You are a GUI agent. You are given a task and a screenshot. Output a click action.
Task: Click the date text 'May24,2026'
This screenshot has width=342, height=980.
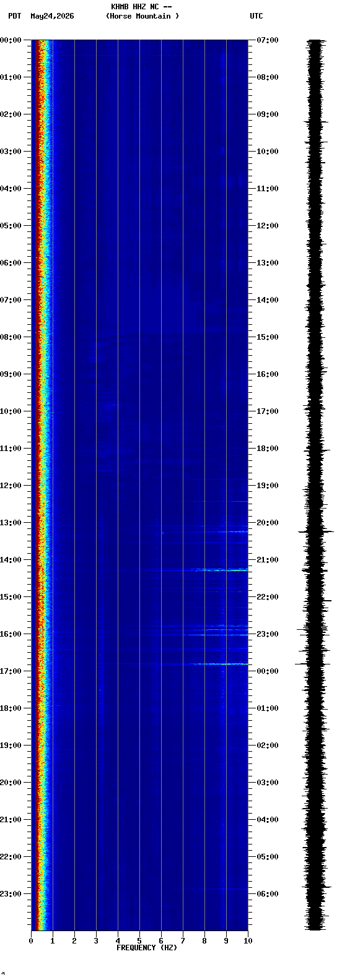[x=52, y=16]
